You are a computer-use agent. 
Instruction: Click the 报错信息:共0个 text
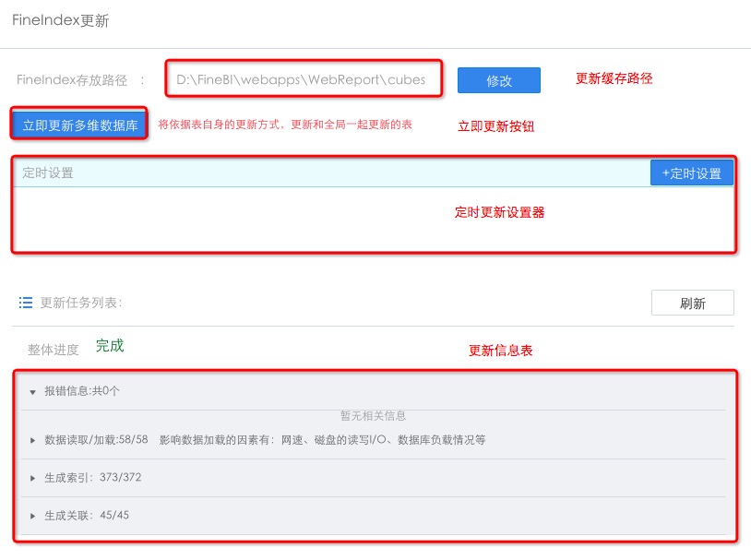pyautogui.click(x=82, y=391)
